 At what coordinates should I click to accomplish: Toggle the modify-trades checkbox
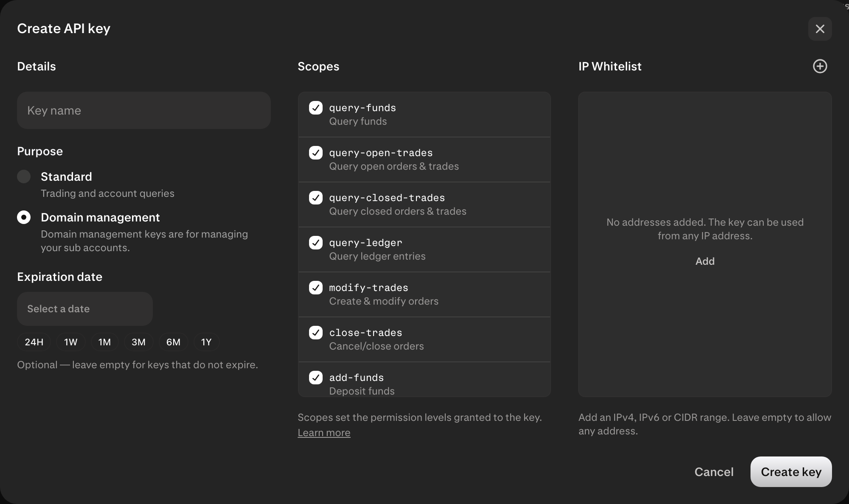pos(316,288)
